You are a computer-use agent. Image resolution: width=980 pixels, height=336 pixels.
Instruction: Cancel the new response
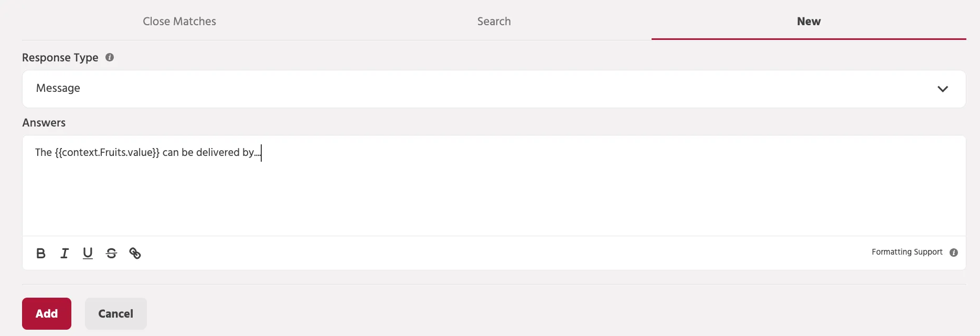[x=116, y=313]
